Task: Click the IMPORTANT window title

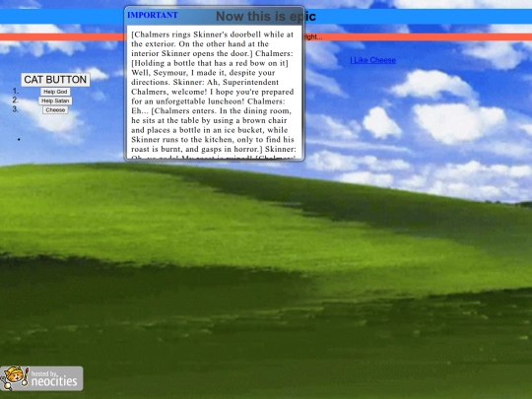Action: pos(153,15)
